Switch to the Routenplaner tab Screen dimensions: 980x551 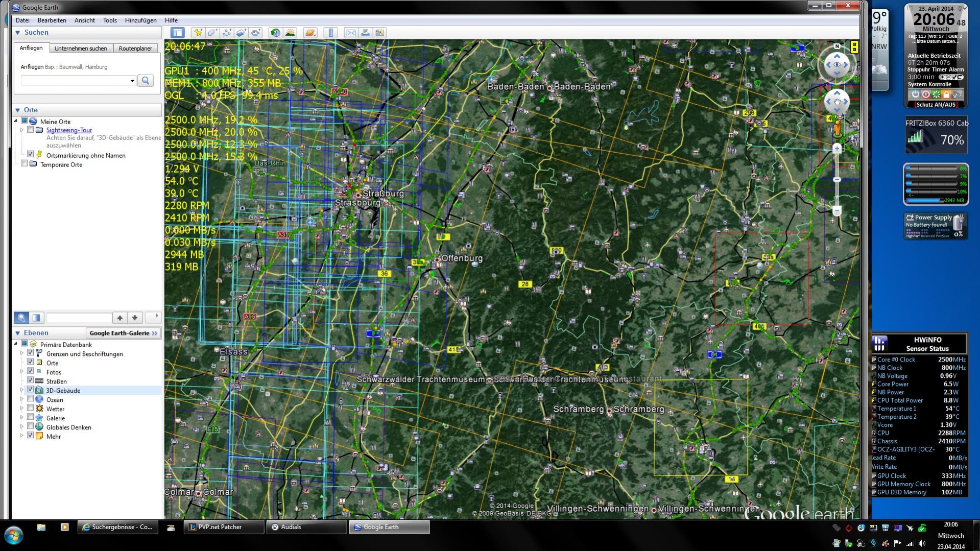coord(135,49)
